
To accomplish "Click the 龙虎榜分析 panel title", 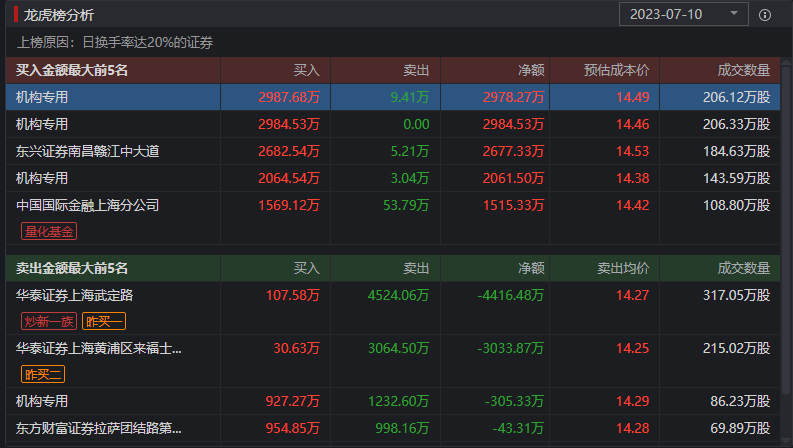I will click(x=59, y=15).
